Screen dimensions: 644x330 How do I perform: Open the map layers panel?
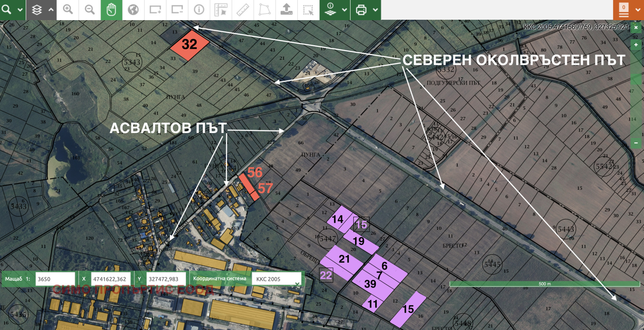(x=37, y=10)
